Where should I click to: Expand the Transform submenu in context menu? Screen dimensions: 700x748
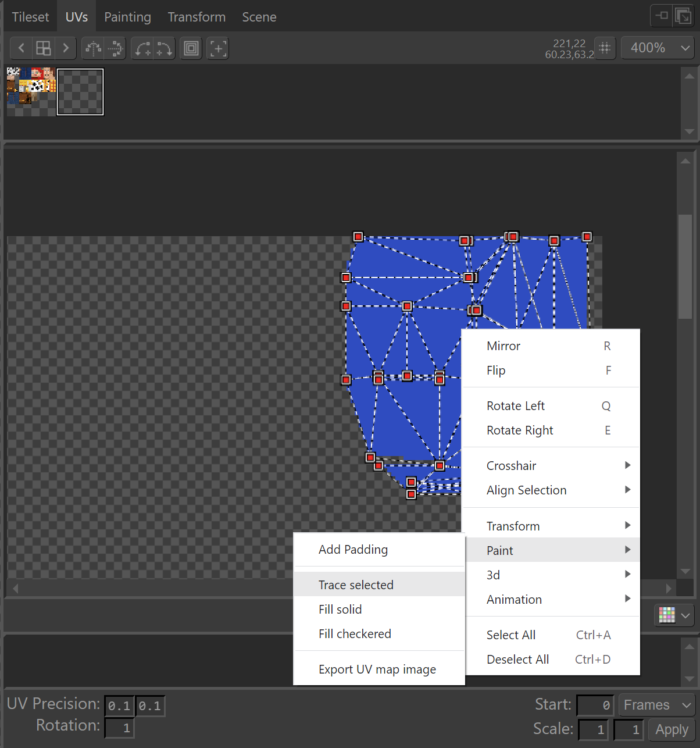(x=552, y=526)
